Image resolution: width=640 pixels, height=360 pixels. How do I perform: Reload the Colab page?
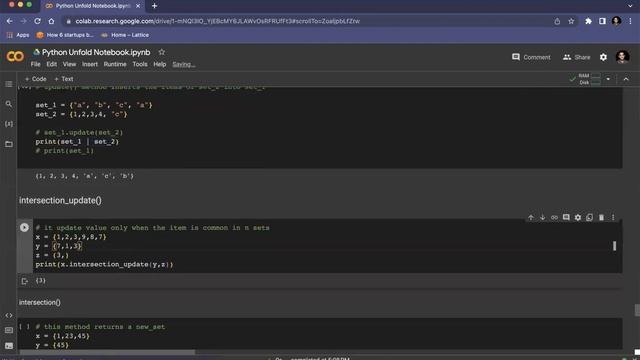pyautogui.click(x=37, y=21)
